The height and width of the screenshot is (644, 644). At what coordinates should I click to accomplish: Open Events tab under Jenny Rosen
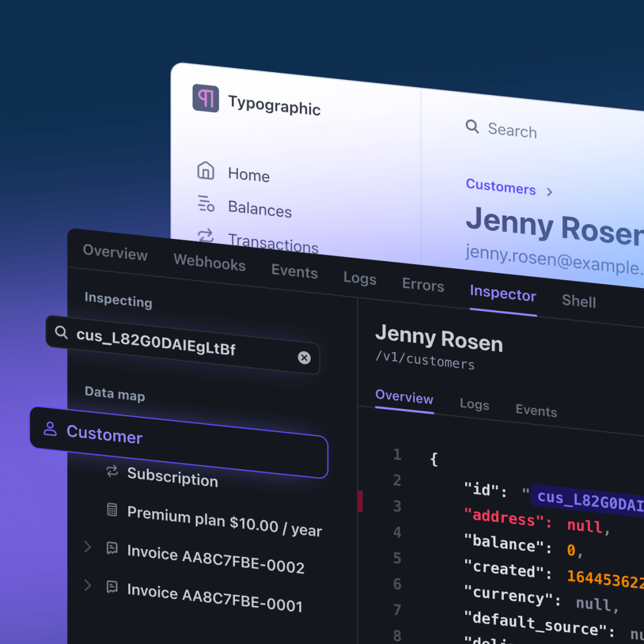536,410
